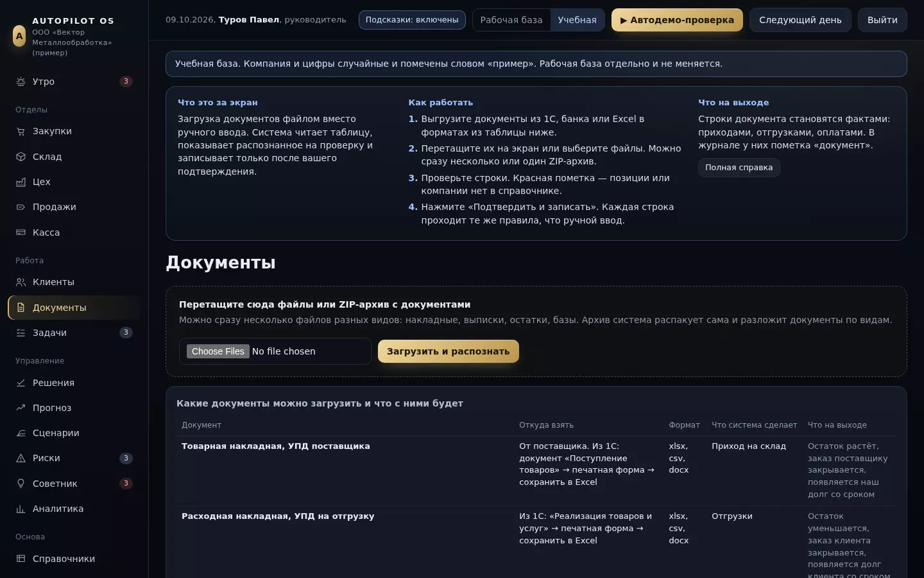Click the Аналитика menu label
The width and height of the screenshot is (924, 578).
58,509
